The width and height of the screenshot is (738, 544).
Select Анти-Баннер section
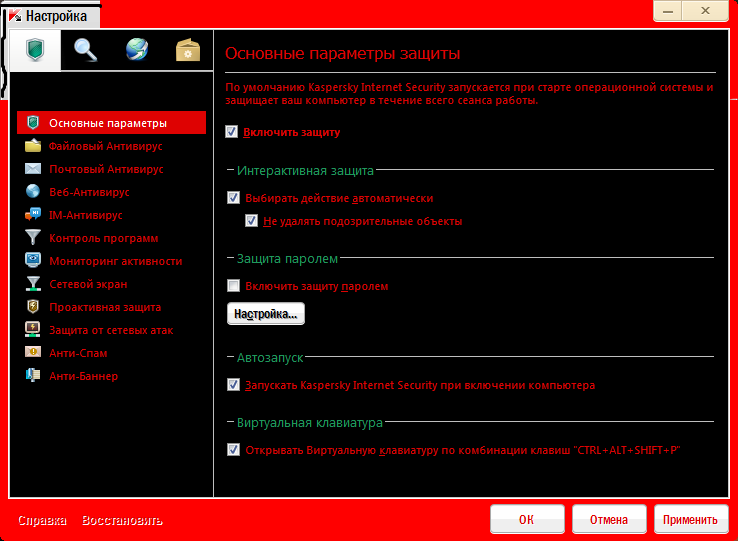[112, 376]
